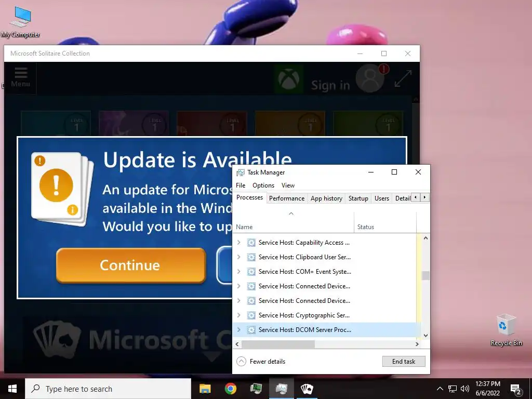The image size is (532, 399).
Task: Click gear icon of Cryptographic Services row
Action: pyautogui.click(x=251, y=315)
